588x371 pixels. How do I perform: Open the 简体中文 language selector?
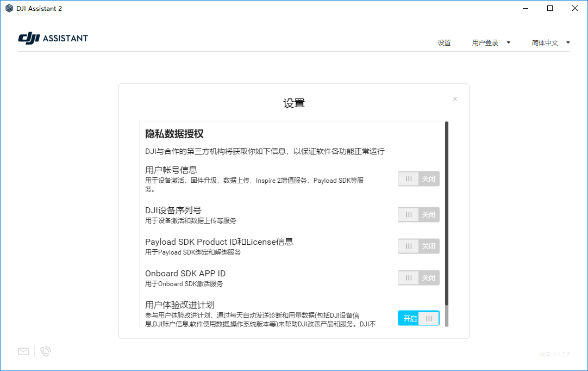click(x=545, y=43)
